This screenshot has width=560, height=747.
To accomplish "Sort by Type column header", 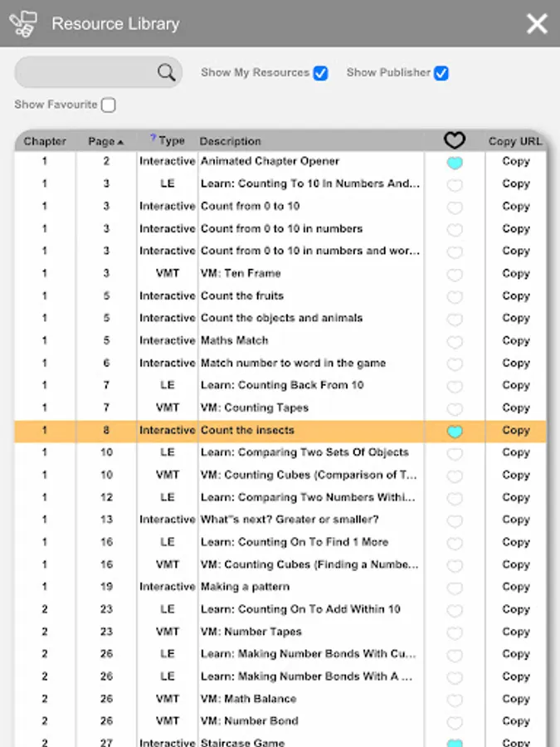I will (172, 141).
